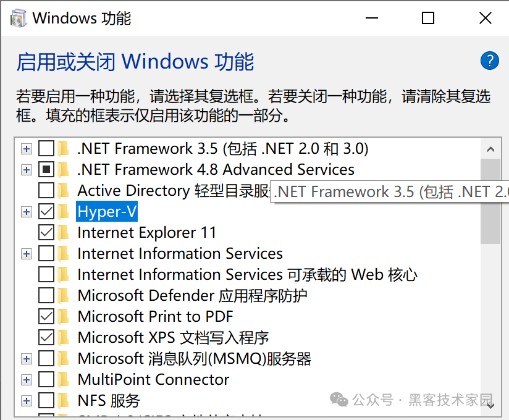Screen dimensions: 509x420
Task: Uncheck the Hyper-V checkbox
Action: pyautogui.click(x=46, y=212)
